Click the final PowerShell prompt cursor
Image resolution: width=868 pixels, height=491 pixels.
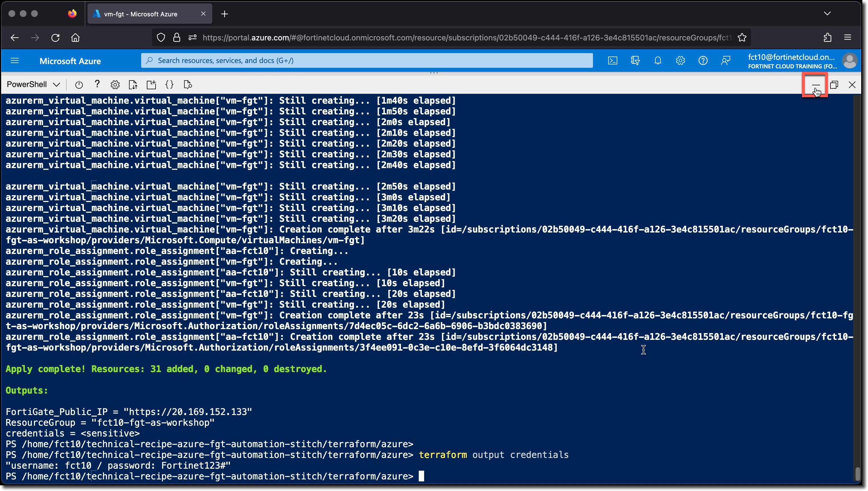pos(421,476)
